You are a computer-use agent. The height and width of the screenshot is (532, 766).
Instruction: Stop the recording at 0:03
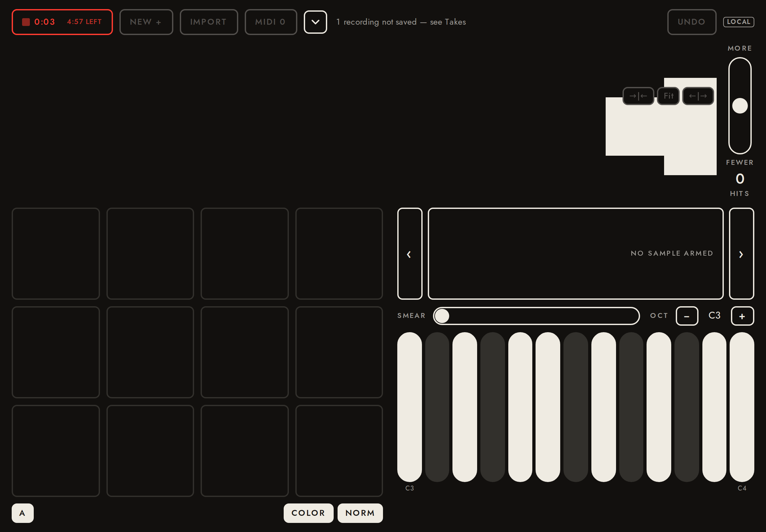point(62,22)
